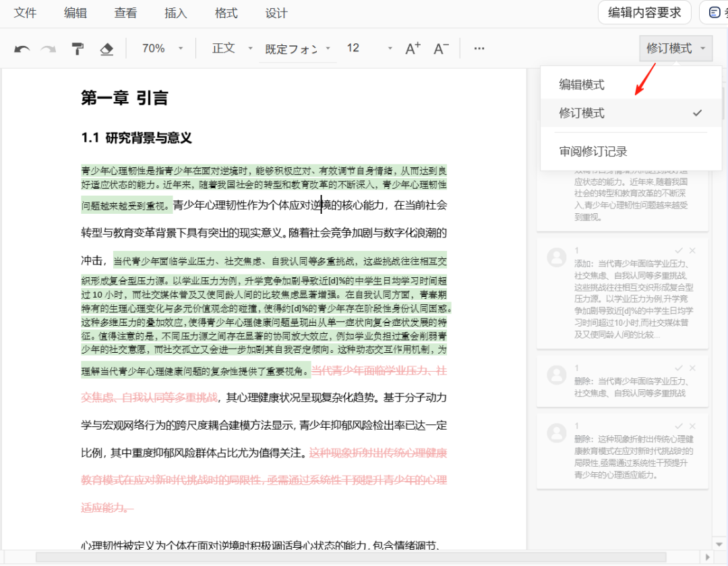Image resolution: width=728 pixels, height=566 pixels.
Task: Open the 70% zoom level dropdown
Action: (x=162, y=49)
